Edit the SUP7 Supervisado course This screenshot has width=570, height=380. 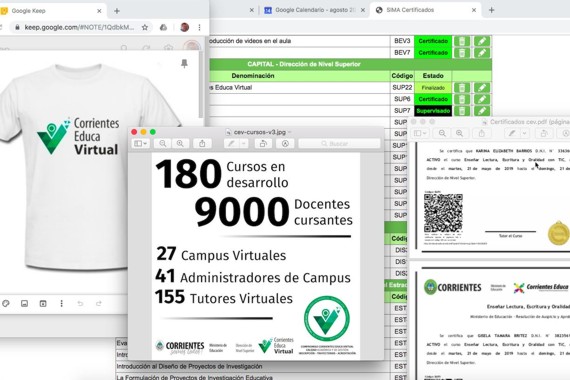[482, 111]
